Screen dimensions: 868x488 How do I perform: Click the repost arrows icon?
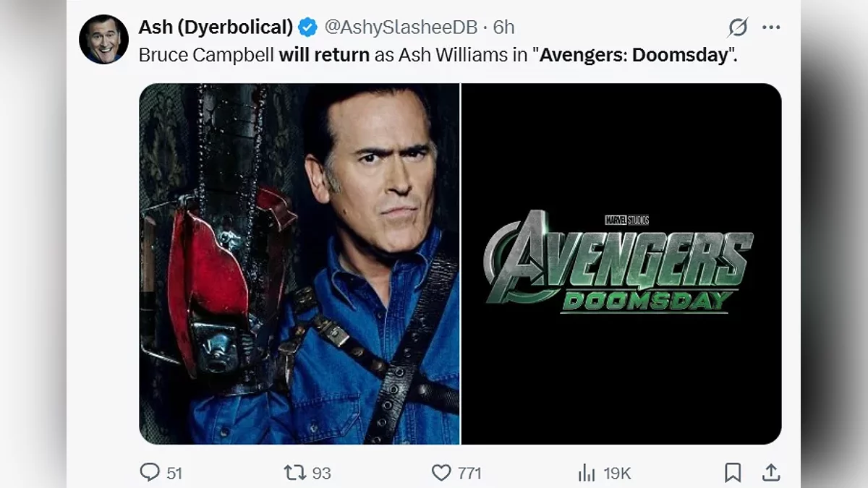pyautogui.click(x=294, y=473)
